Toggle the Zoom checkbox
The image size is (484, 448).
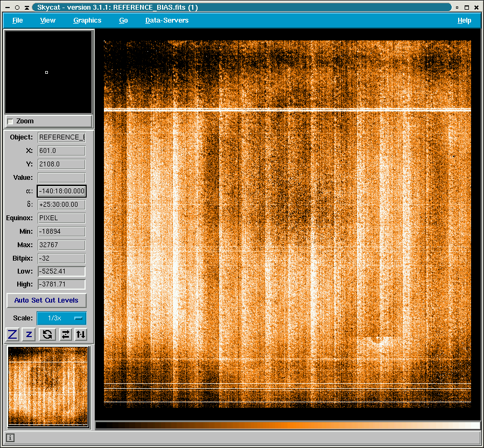coord(11,122)
